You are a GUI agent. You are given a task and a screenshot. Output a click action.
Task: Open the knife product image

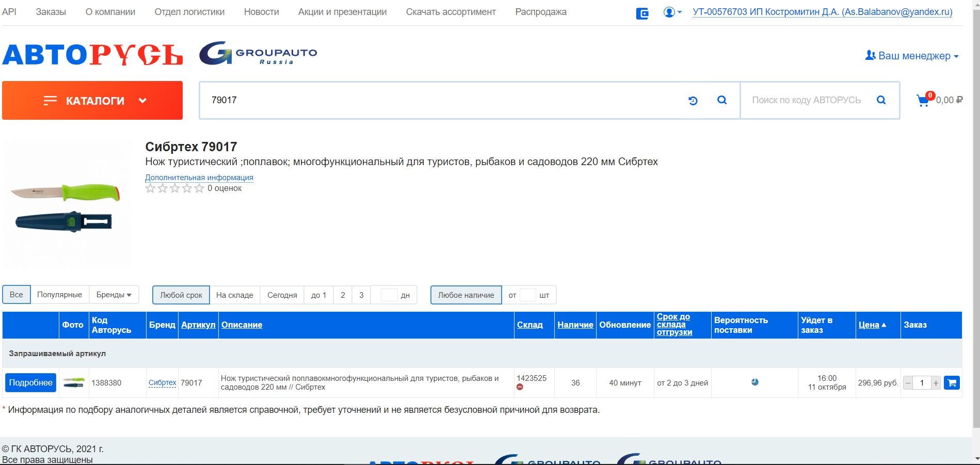point(67,205)
